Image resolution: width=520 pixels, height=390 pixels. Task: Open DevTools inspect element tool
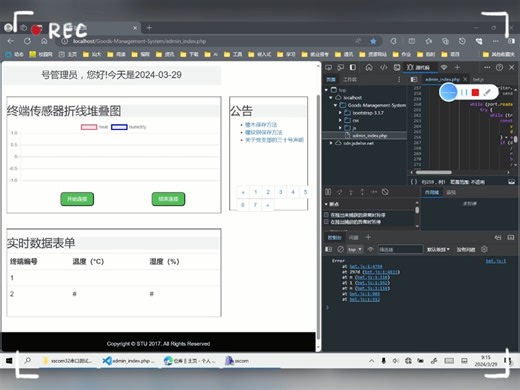[x=328, y=67]
